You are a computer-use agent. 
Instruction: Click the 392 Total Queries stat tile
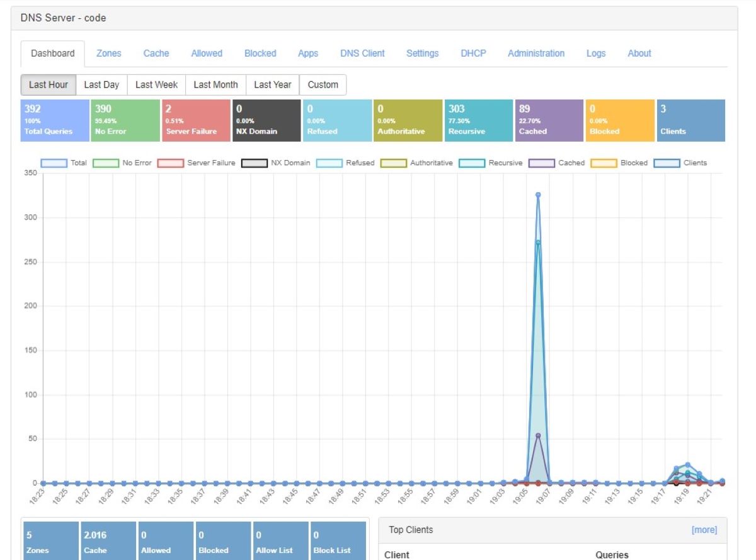(x=55, y=120)
